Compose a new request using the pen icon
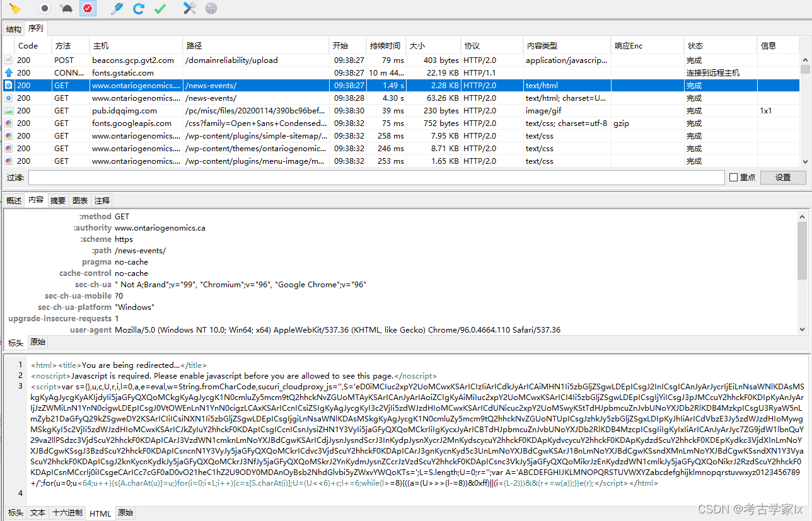 (117, 8)
